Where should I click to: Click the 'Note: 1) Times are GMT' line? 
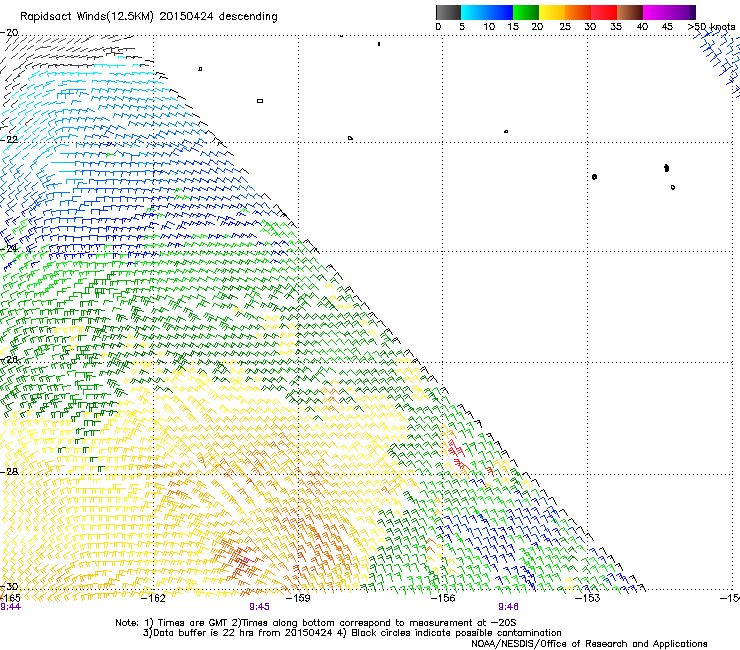(x=316, y=623)
